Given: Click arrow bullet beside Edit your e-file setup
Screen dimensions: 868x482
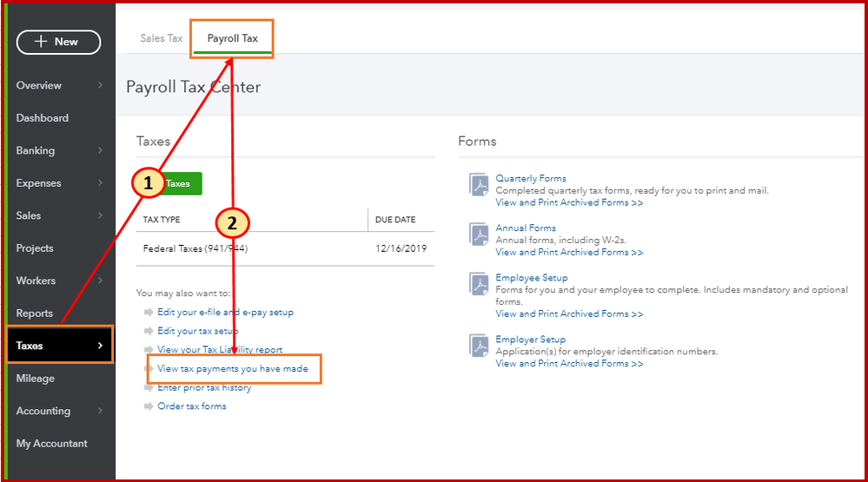Looking at the screenshot, I should (149, 312).
